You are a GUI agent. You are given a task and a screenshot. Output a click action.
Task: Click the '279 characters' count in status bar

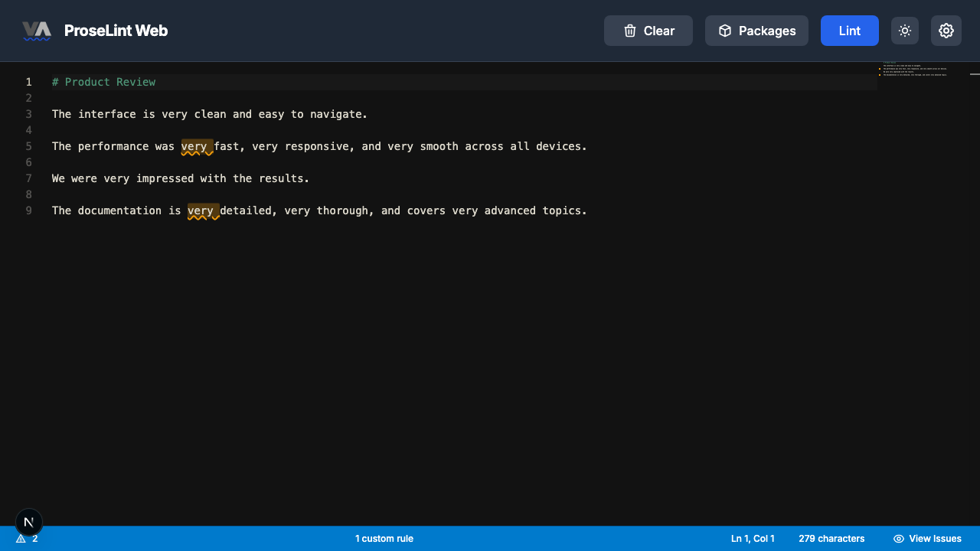(831, 539)
